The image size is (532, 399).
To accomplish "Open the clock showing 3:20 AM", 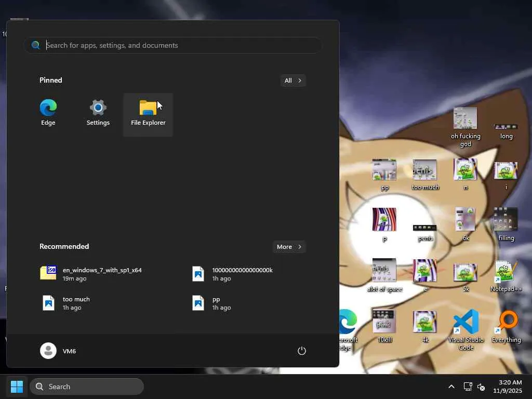I will [508, 387].
